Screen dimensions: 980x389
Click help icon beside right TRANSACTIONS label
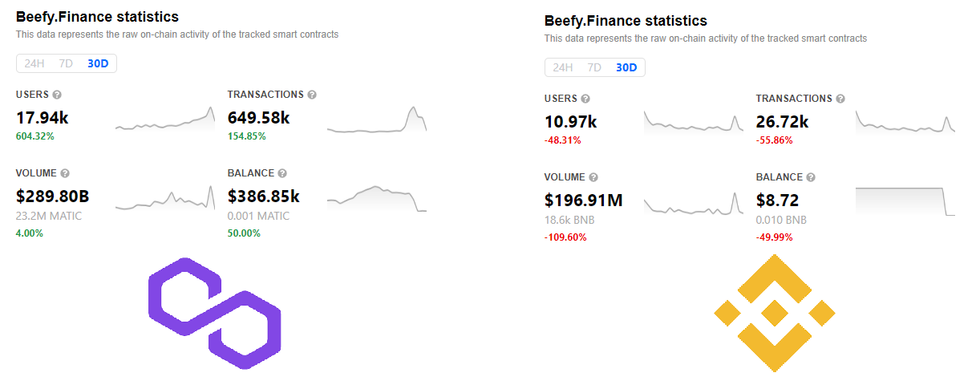[840, 99]
